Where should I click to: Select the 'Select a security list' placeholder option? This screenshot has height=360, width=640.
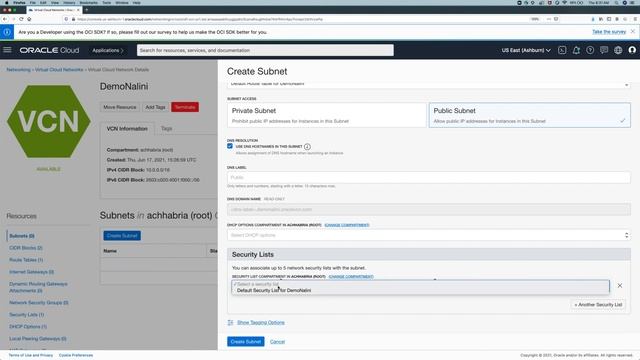click(x=258, y=284)
